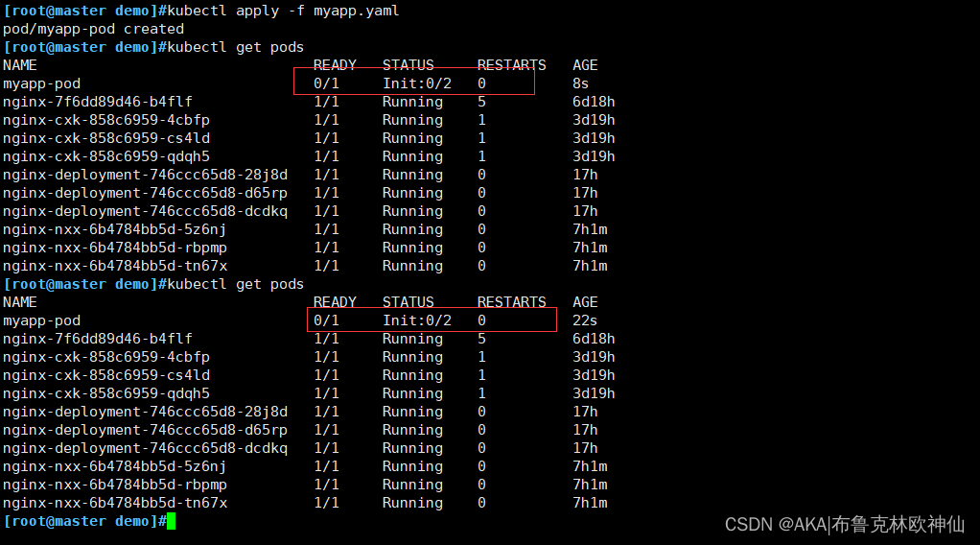Select the 'pod/myapp-pod created' output line
Screen dimensions: 980x545
tap(94, 29)
